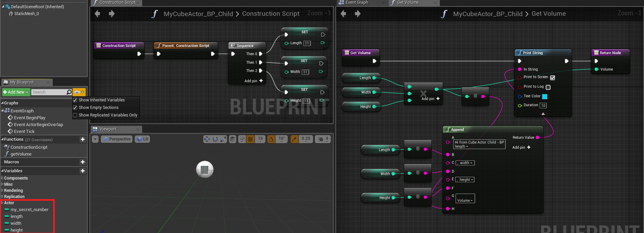This screenshot has height=233, width=644.
Task: Select the rotate gizmo in viewport toolbar
Action: 215,139
